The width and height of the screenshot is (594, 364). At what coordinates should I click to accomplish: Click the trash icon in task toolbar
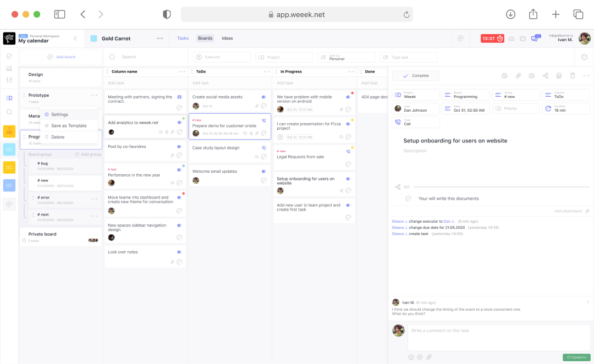click(572, 76)
